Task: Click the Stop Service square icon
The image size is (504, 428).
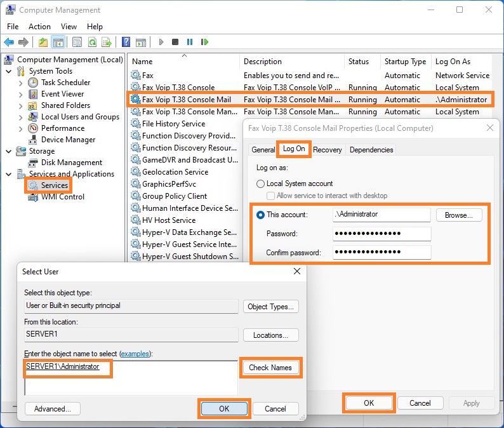Action: (175, 42)
